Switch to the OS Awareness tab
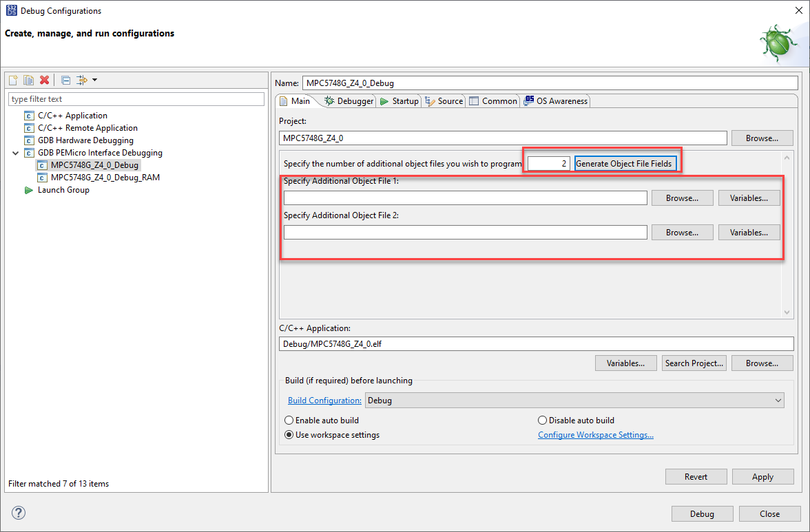Screen dimensions: 810x532 tap(556, 101)
